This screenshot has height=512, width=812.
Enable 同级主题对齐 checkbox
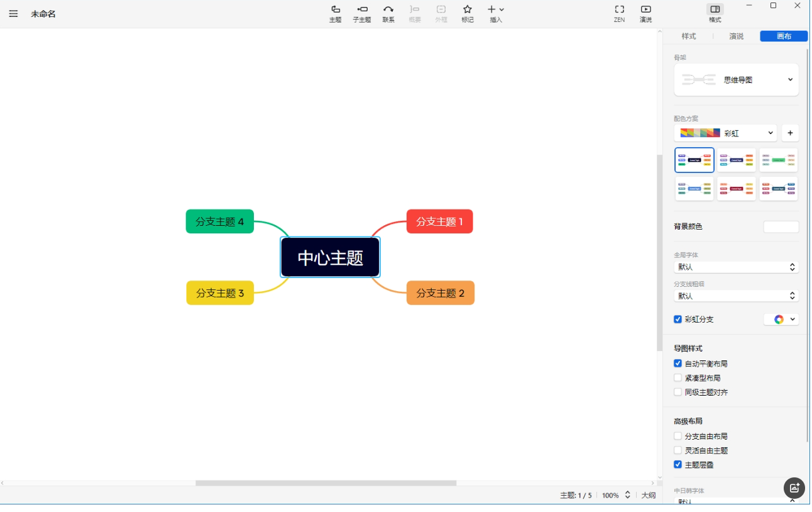click(678, 392)
